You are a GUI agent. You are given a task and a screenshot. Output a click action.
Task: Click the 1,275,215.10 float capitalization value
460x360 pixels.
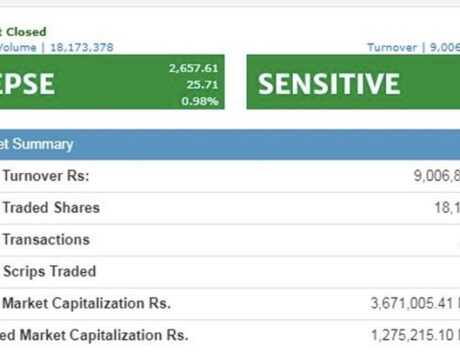[412, 335]
